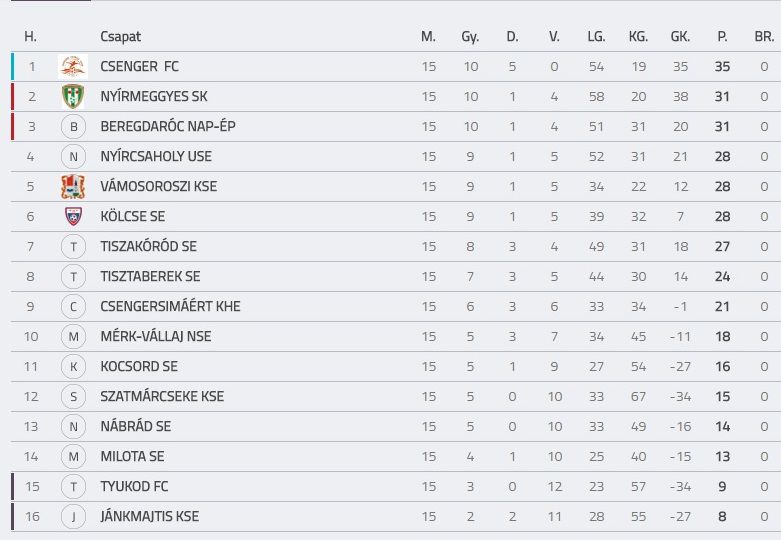
Task: Click the Nyírmeggyes SK green shield logo
Action: [x=73, y=97]
